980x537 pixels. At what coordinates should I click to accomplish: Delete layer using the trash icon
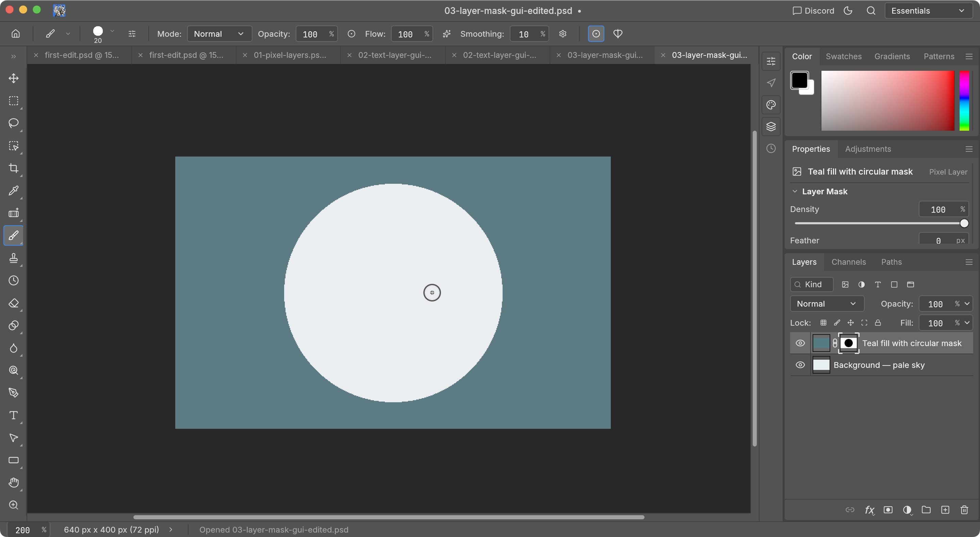(964, 509)
